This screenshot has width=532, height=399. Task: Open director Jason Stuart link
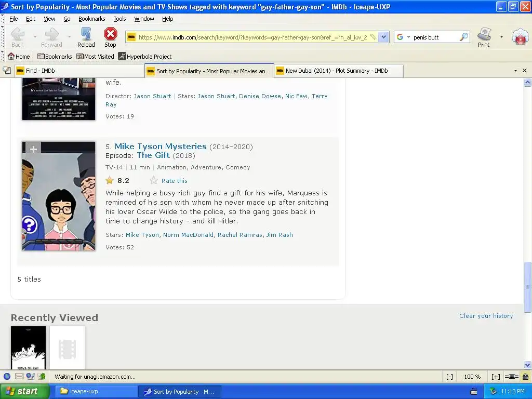152,96
